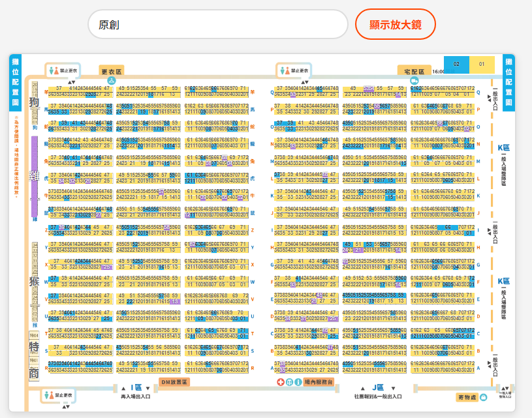This screenshot has height=418, width=532.
Task: Select the 宅配區 label on the map
Action: (414, 71)
